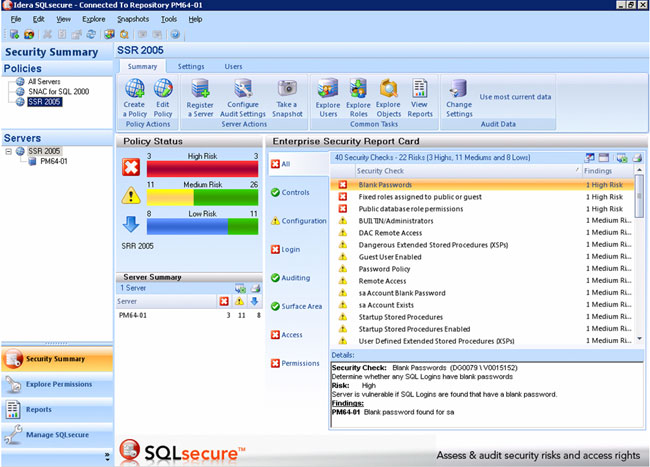
Task: Click the Low Risk blue bar
Action: [202, 227]
